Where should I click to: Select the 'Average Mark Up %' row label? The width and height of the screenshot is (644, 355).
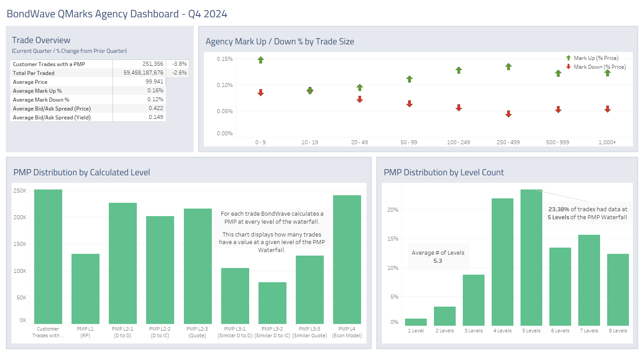click(x=37, y=91)
